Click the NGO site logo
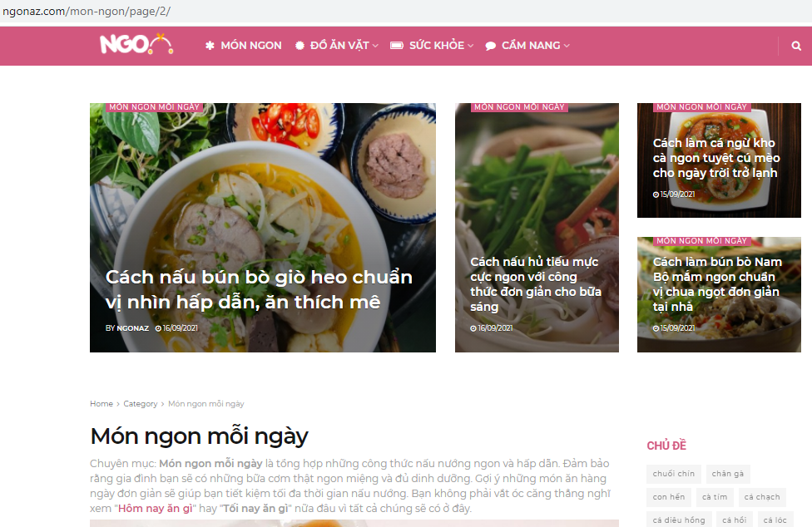The image size is (812, 527). [x=136, y=45]
